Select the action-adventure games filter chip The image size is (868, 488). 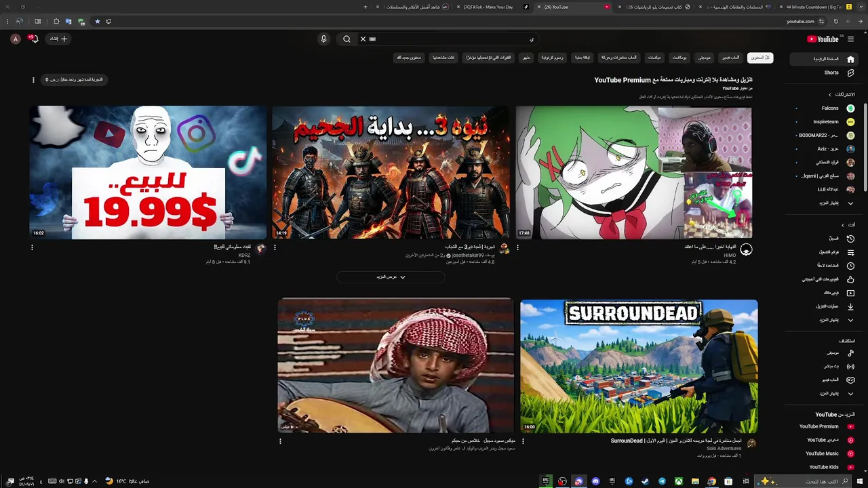coord(619,58)
